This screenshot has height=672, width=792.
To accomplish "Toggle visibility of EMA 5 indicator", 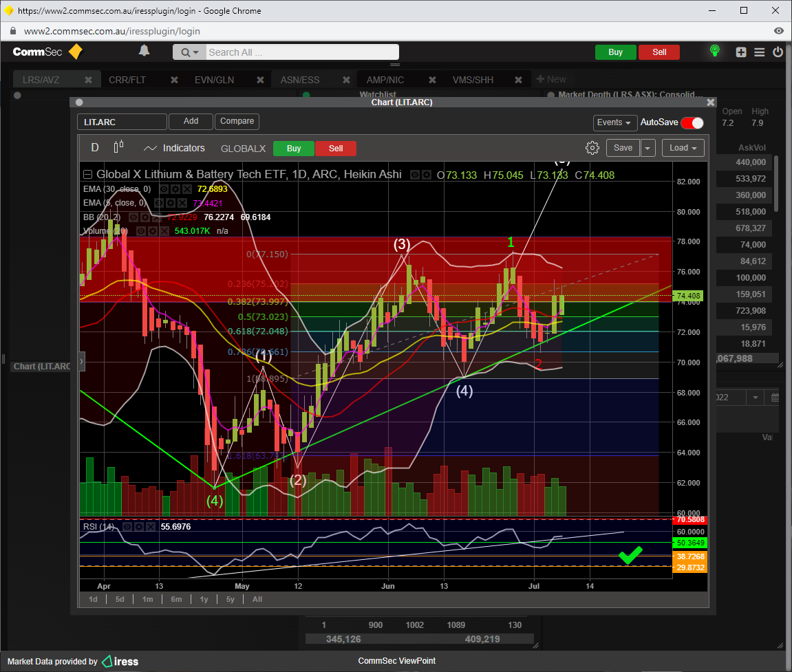I will (x=158, y=203).
